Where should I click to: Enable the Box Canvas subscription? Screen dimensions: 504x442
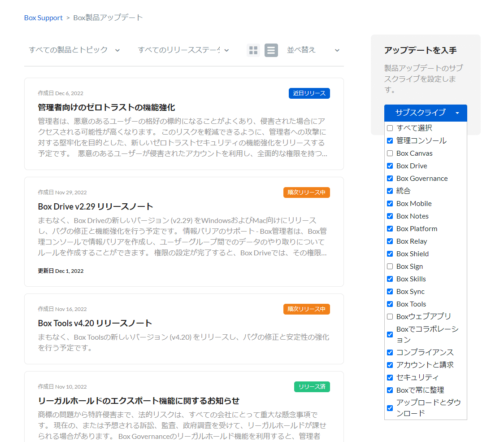point(390,153)
